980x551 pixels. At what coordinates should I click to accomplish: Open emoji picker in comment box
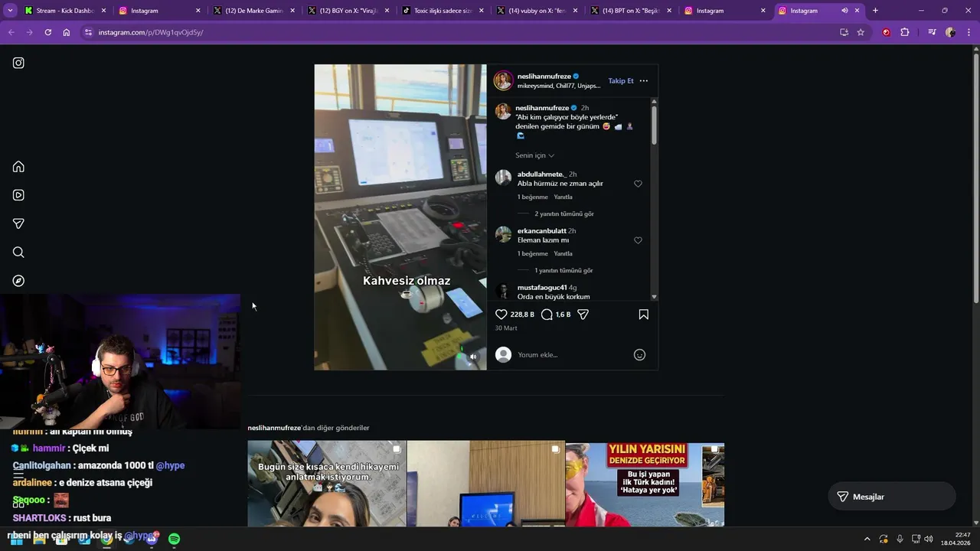click(x=639, y=354)
